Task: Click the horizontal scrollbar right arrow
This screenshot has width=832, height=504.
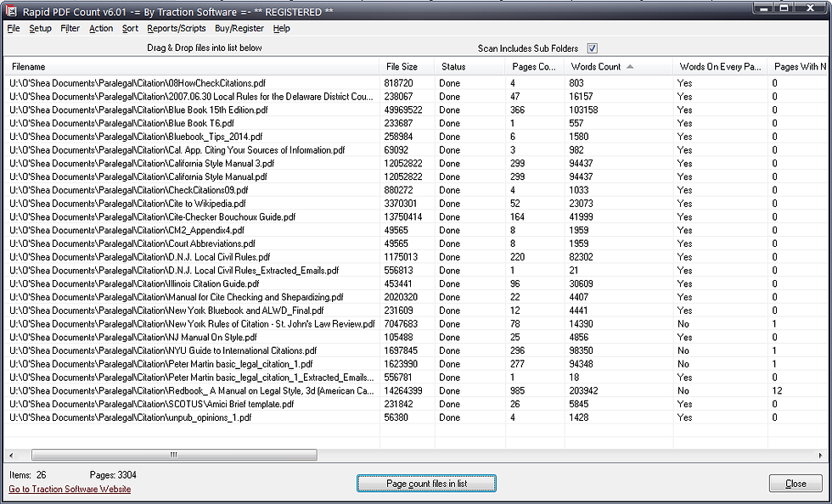Action: (x=821, y=455)
